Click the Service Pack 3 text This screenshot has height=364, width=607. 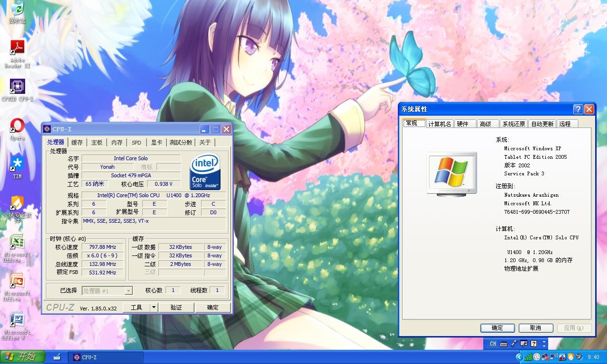(x=524, y=173)
